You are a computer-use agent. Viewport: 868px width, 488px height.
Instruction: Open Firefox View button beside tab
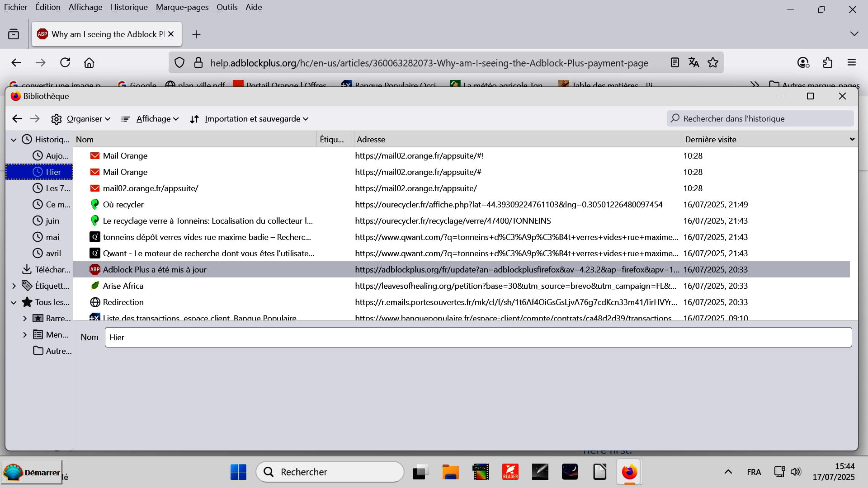[14, 34]
